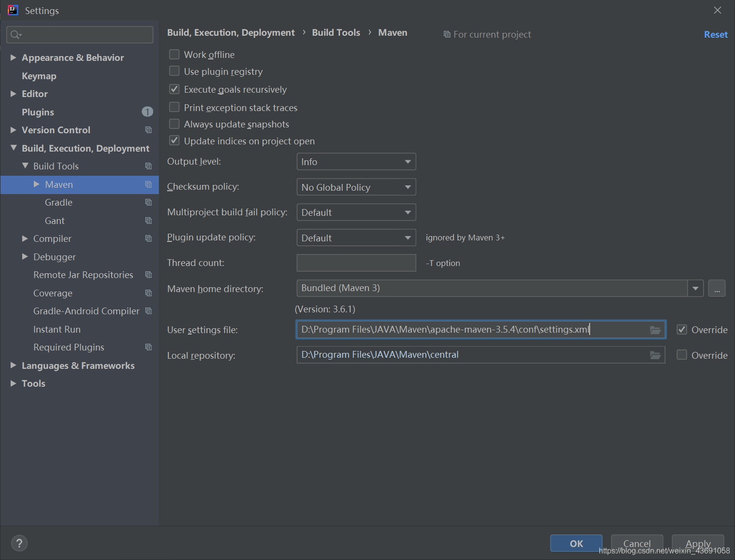Uncheck Override for User settings file
Screen dimensions: 735x560
tap(682, 330)
